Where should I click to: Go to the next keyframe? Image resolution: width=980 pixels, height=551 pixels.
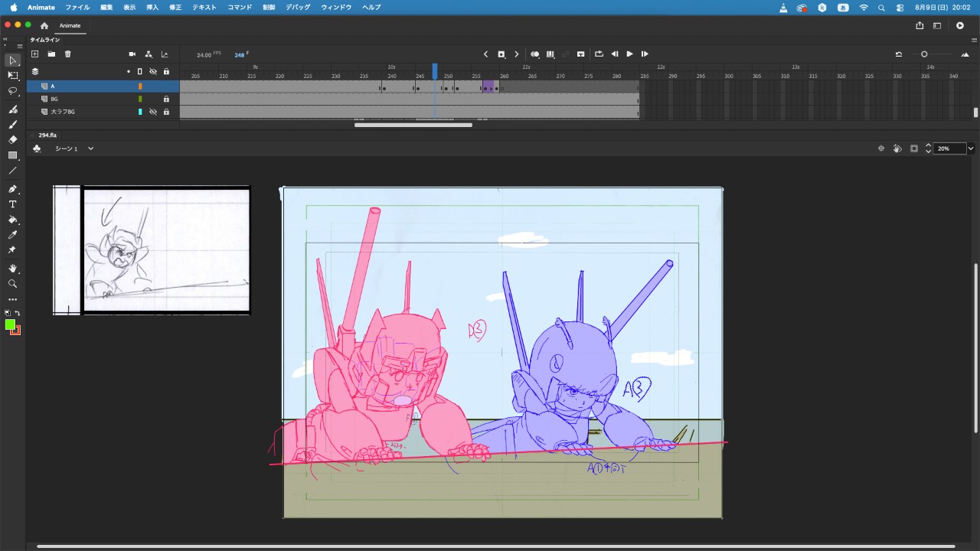coord(517,54)
